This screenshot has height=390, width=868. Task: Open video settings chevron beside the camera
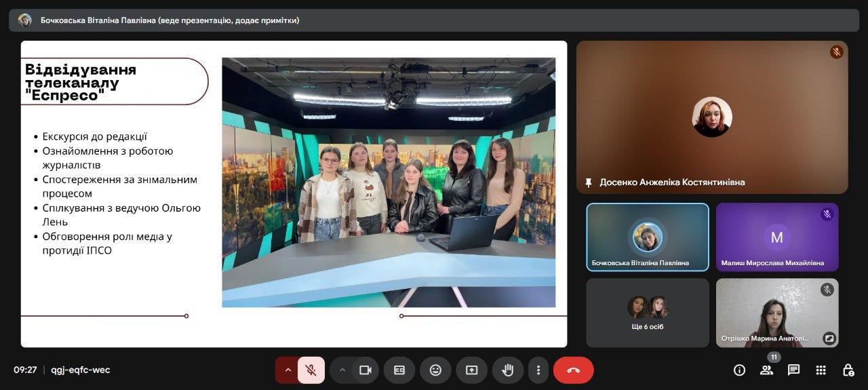342,370
